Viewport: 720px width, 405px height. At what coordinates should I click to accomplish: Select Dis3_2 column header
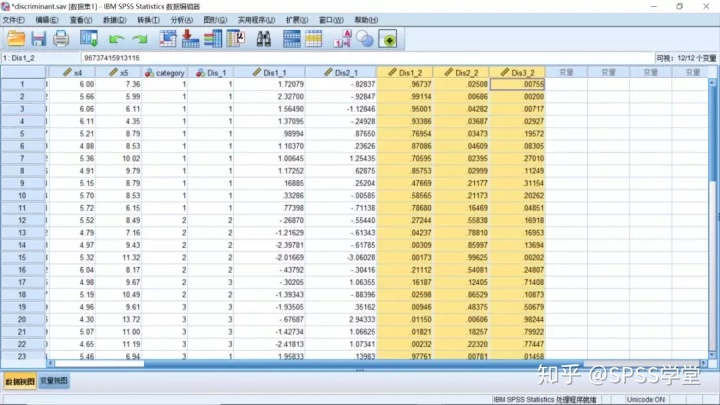tap(517, 73)
